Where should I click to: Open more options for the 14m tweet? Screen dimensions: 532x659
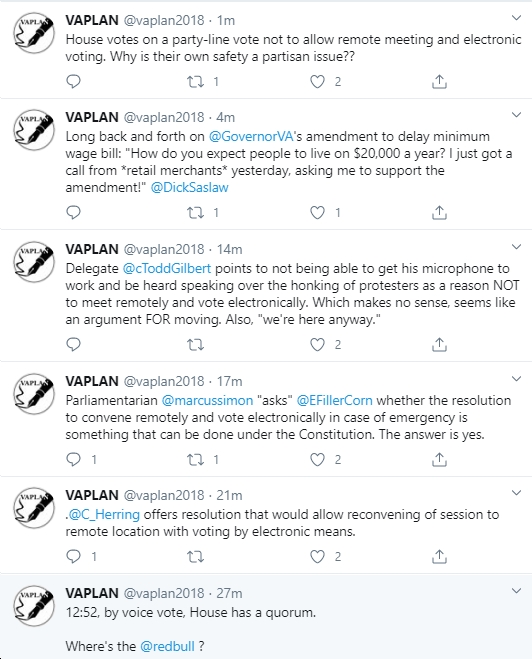(516, 247)
